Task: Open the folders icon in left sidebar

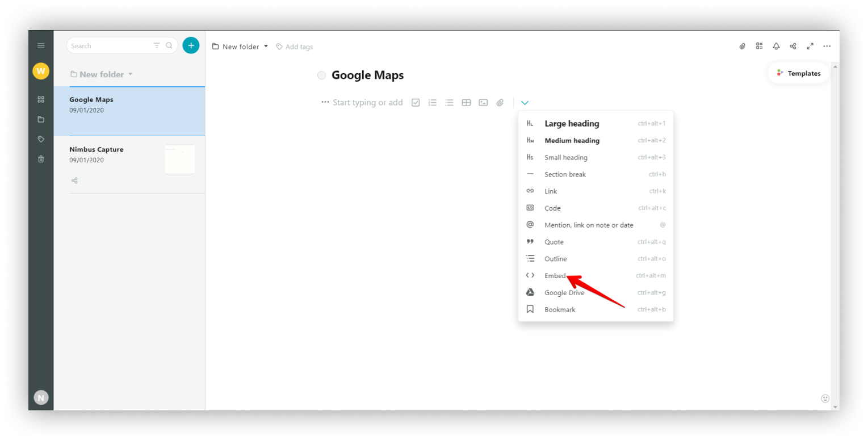Action: pyautogui.click(x=41, y=119)
